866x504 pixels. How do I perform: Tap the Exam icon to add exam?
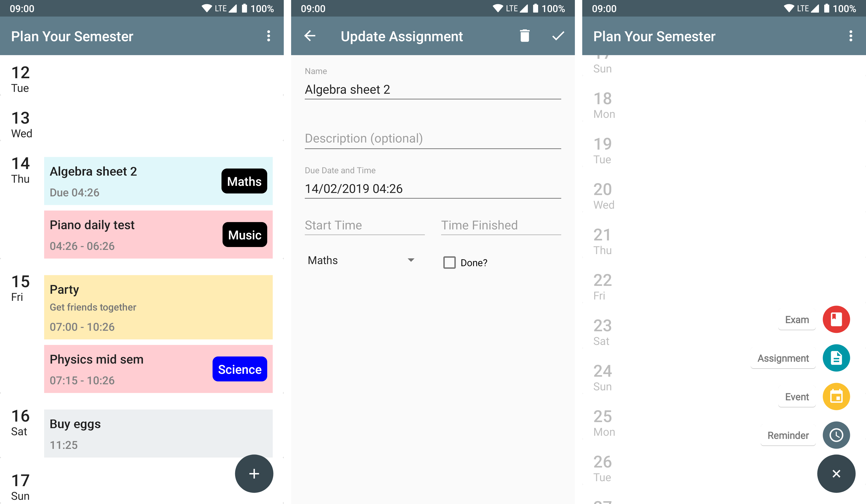pos(837,319)
